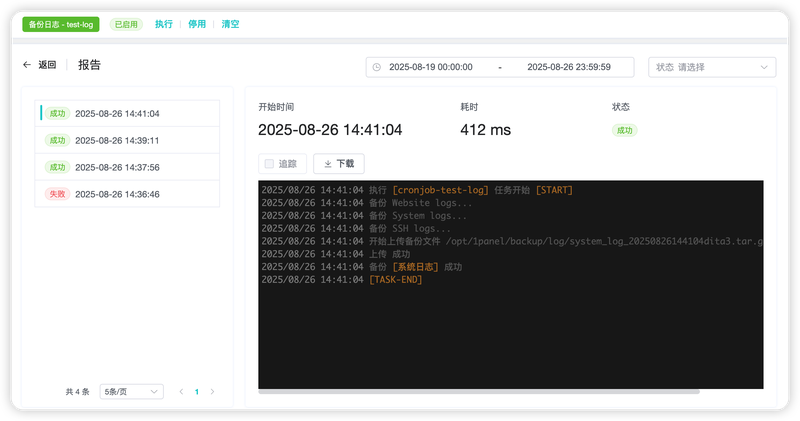The width and height of the screenshot is (800, 421).
Task: Click 执行 to run the cronjob
Action: (x=164, y=24)
